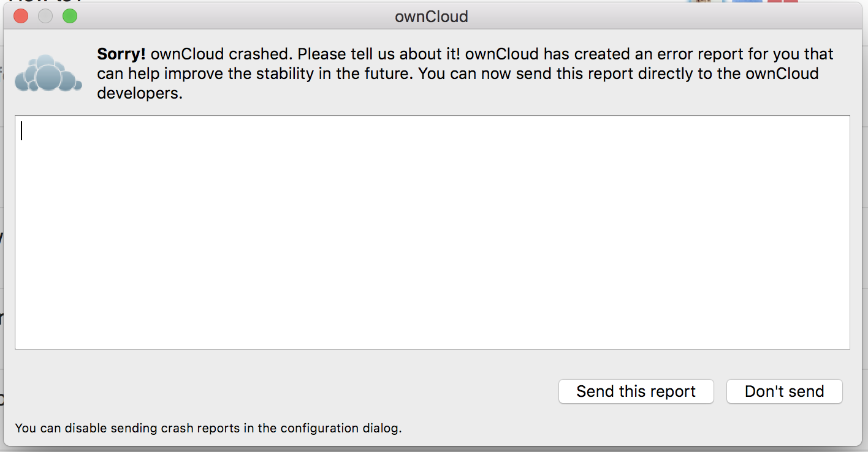The height and width of the screenshot is (452, 868).
Task: Click the footer note about disabling crash reports
Action: coord(208,428)
